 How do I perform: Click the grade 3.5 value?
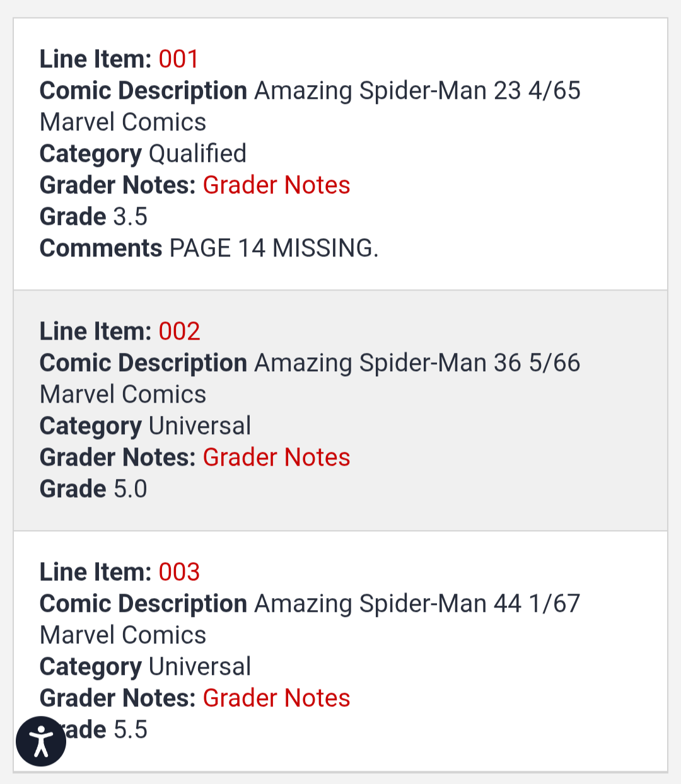point(130,217)
